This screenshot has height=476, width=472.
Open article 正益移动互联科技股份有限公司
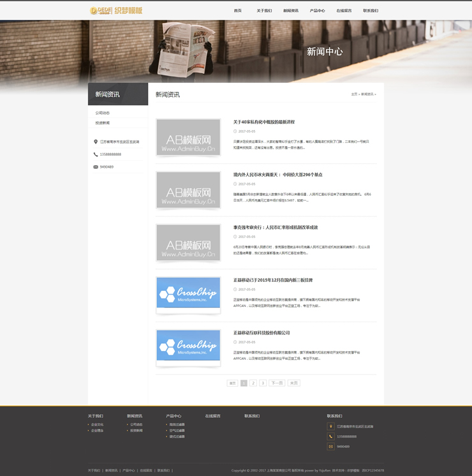[x=262, y=332]
